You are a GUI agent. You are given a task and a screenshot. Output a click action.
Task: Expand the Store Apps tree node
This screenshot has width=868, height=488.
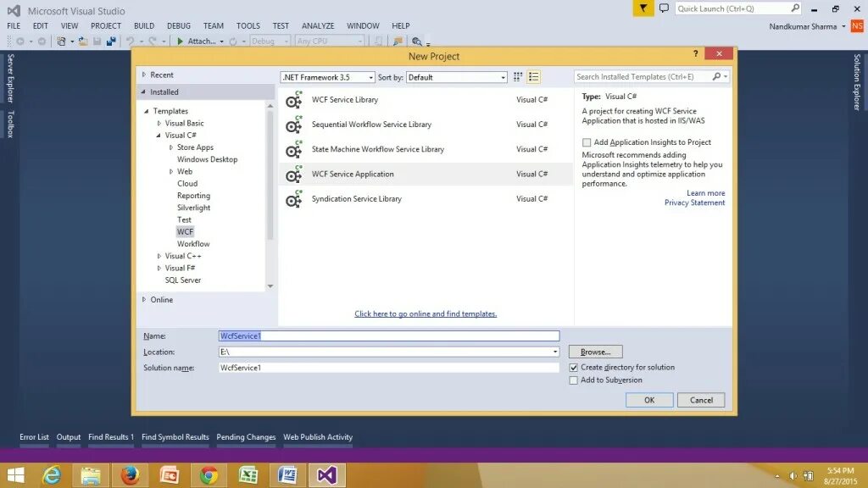pyautogui.click(x=171, y=147)
